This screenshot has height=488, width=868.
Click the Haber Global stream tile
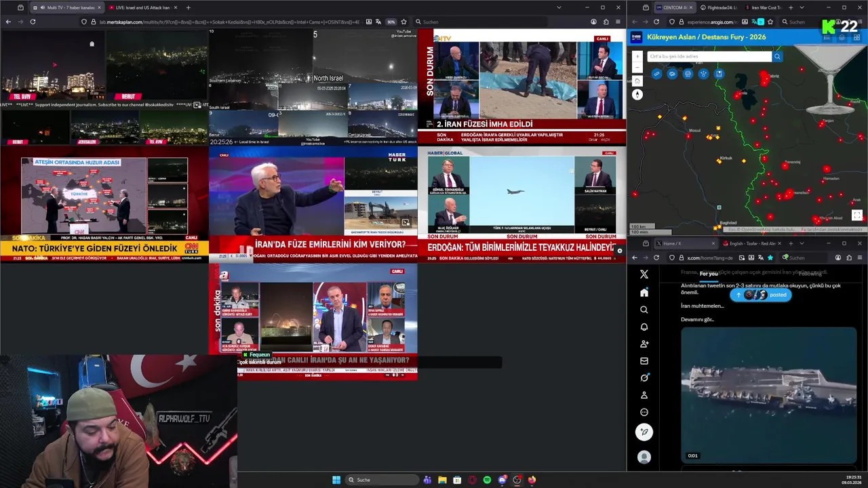[x=521, y=204]
